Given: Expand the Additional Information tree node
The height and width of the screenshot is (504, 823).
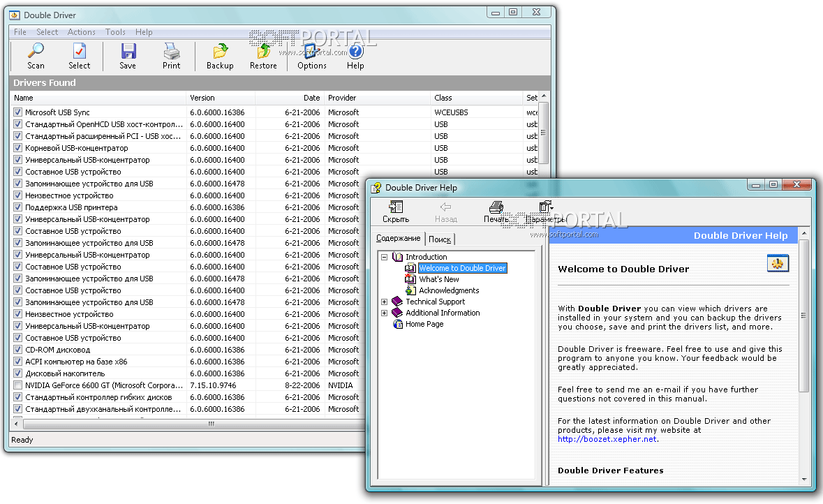Looking at the screenshot, I should [x=384, y=313].
